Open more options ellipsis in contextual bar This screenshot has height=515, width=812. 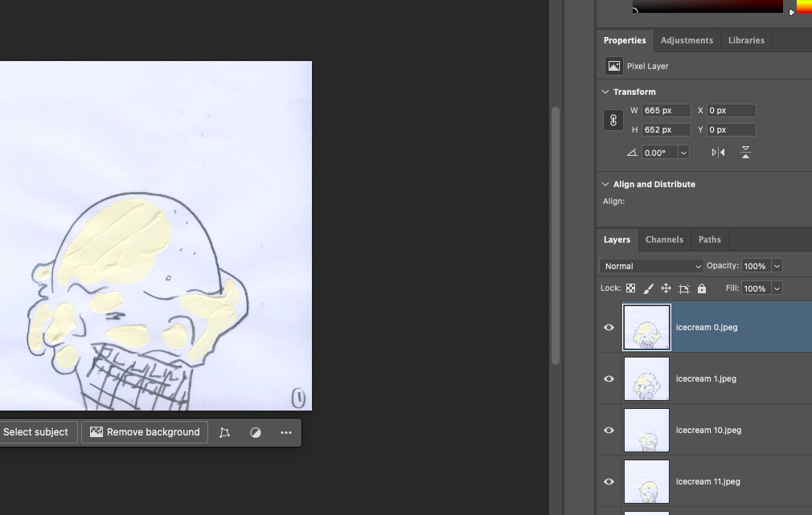point(286,432)
